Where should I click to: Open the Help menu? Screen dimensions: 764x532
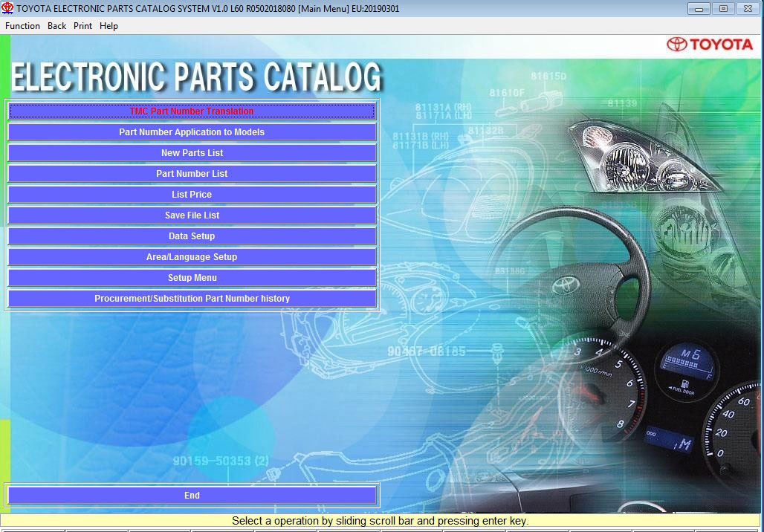[109, 26]
